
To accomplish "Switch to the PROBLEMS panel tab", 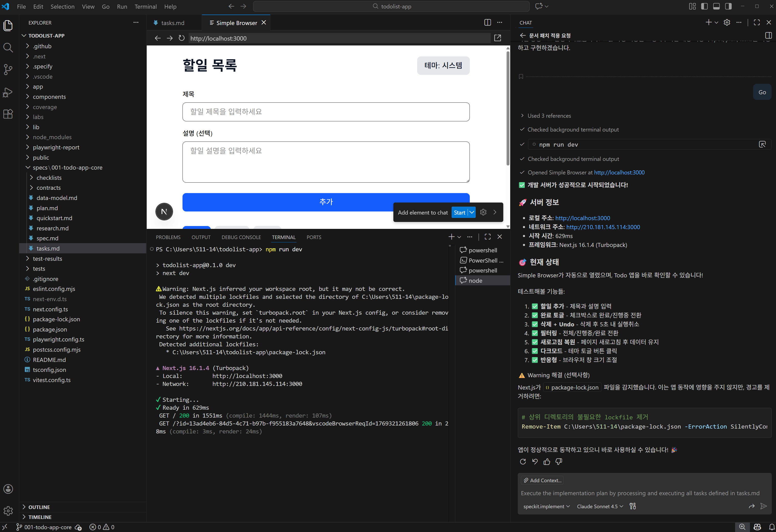I will coord(168,237).
